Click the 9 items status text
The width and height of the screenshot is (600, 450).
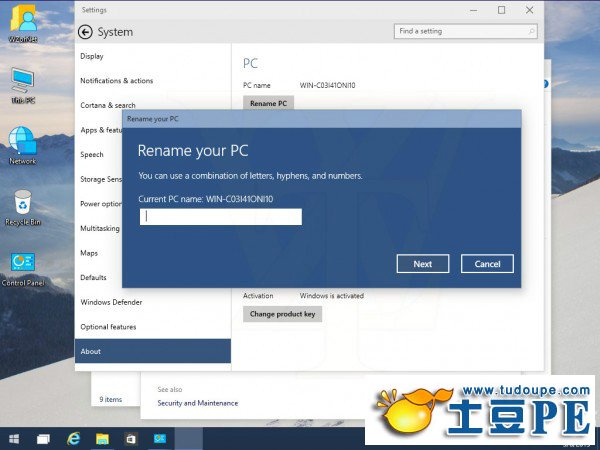point(111,399)
